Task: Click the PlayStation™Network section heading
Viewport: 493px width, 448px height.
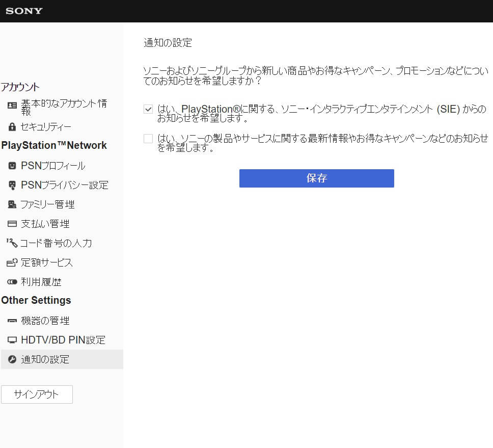Action: coord(54,145)
